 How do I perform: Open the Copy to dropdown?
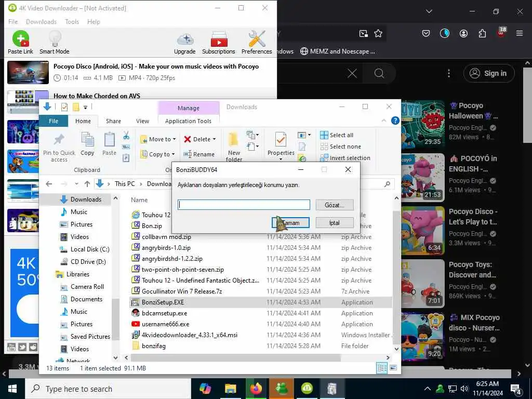[x=158, y=154]
